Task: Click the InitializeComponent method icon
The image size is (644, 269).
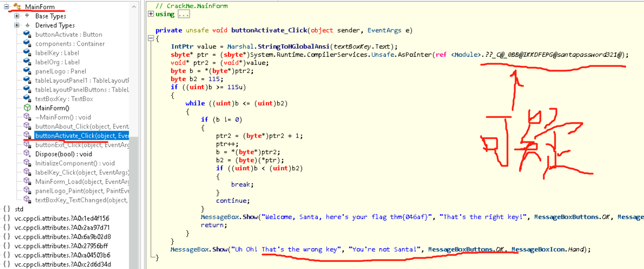Action: (27, 163)
